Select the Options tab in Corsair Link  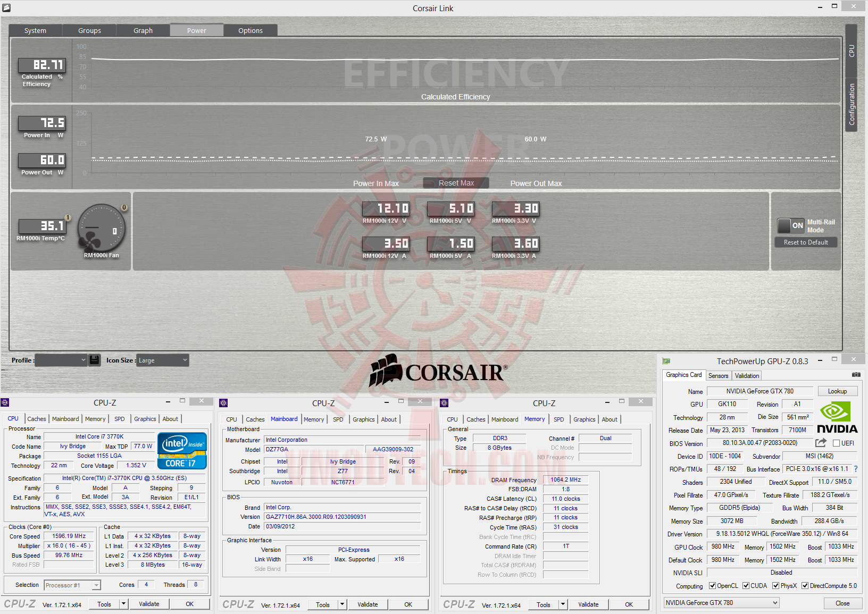251,30
